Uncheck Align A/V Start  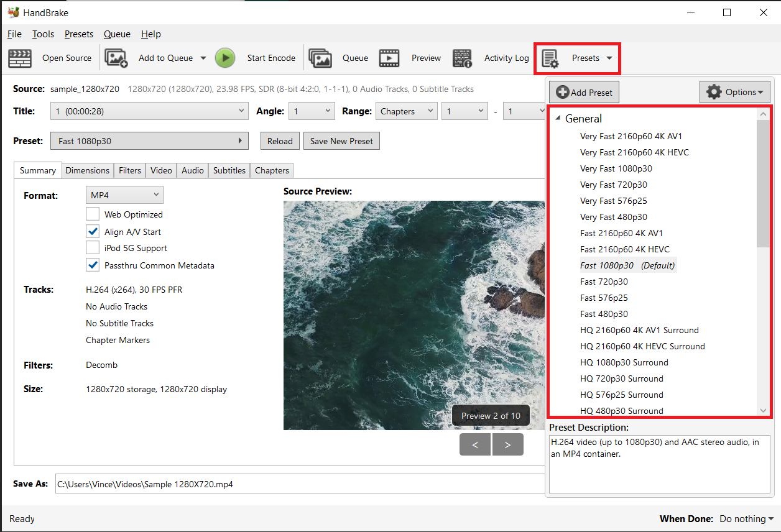(x=93, y=231)
